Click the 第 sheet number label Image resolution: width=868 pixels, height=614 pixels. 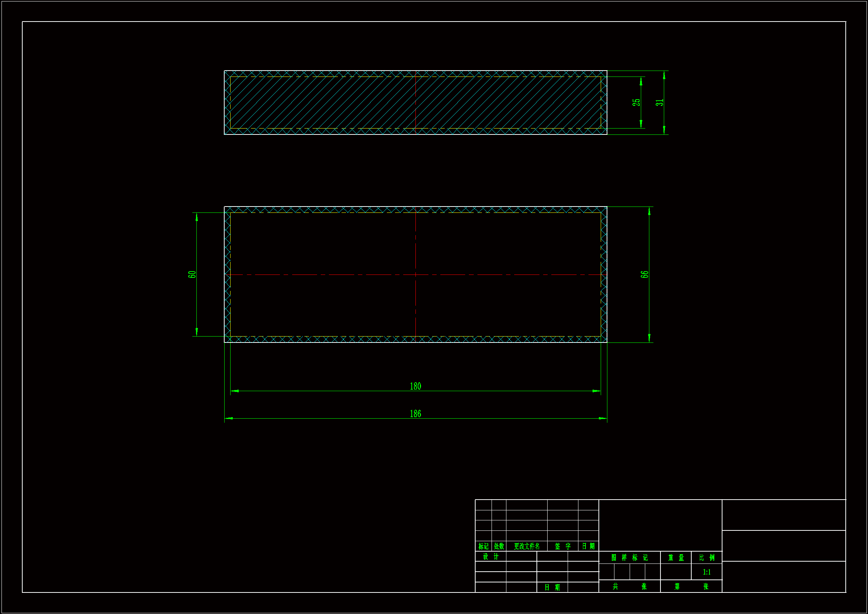[x=677, y=586]
